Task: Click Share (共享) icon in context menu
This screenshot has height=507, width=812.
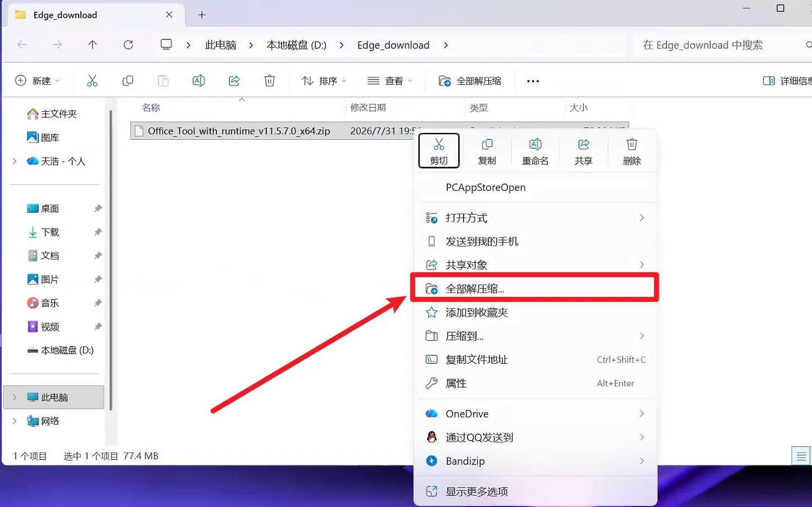Action: coord(583,150)
